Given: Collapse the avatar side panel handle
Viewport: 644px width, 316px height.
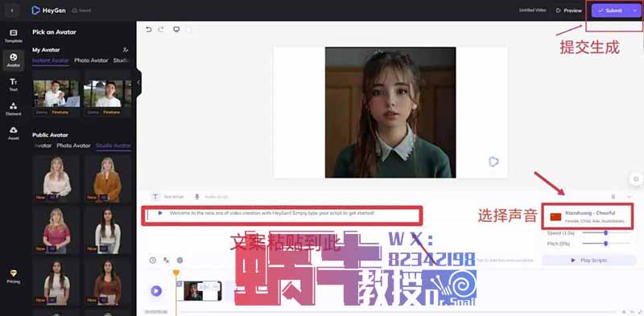Looking at the screenshot, I should coord(138,83).
